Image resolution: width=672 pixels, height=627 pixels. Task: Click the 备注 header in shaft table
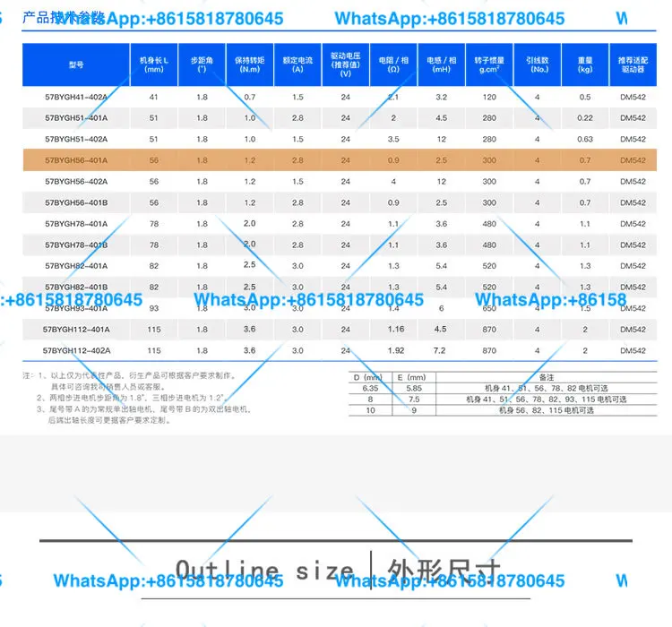point(547,378)
